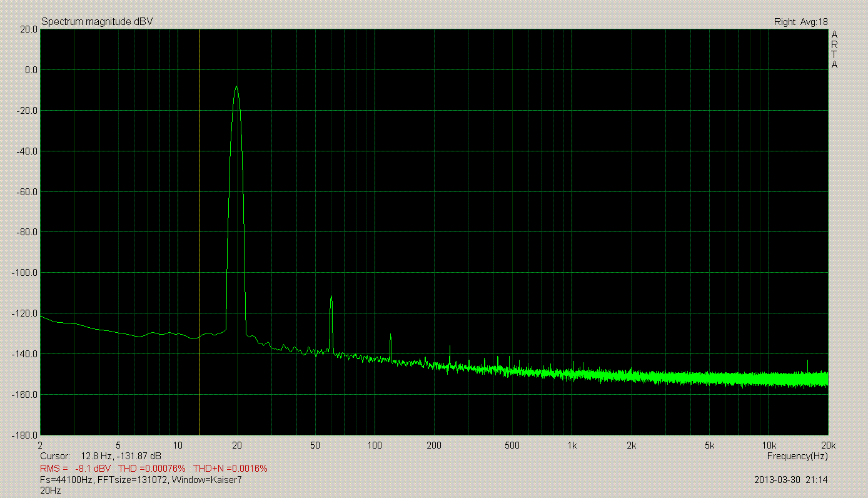Screen dimensions: 868x498
Task: Click the "20Hz" caption below the settings line
Action: (x=51, y=491)
